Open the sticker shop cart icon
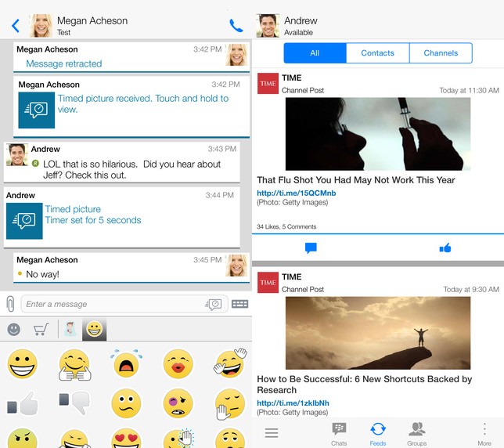The width and height of the screenshot is (504, 448). [41, 329]
